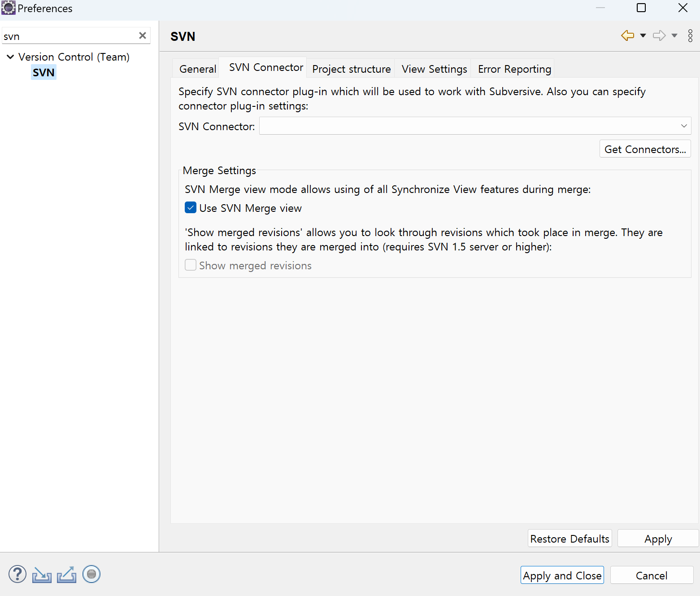Select Version Control (Team) in the tree

coord(74,57)
